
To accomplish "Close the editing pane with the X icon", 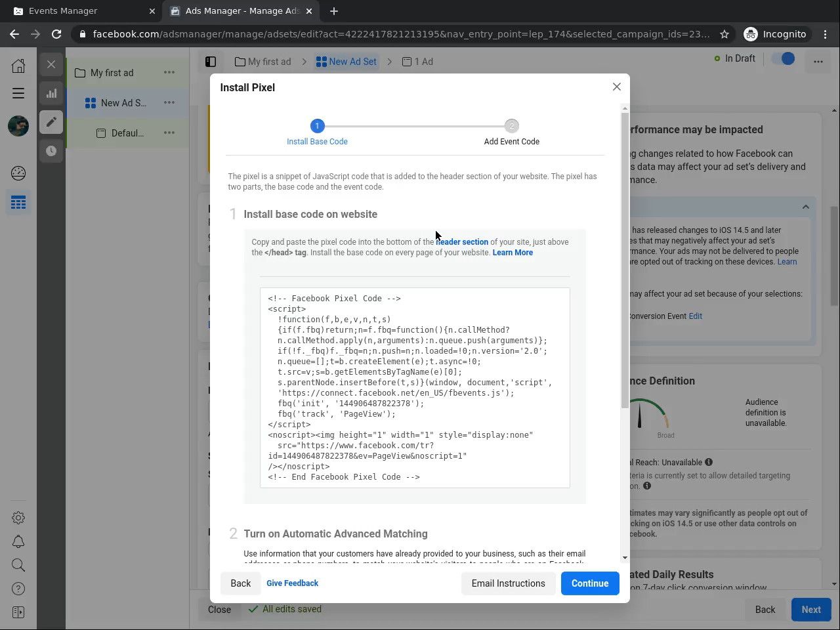I will 51,64.
